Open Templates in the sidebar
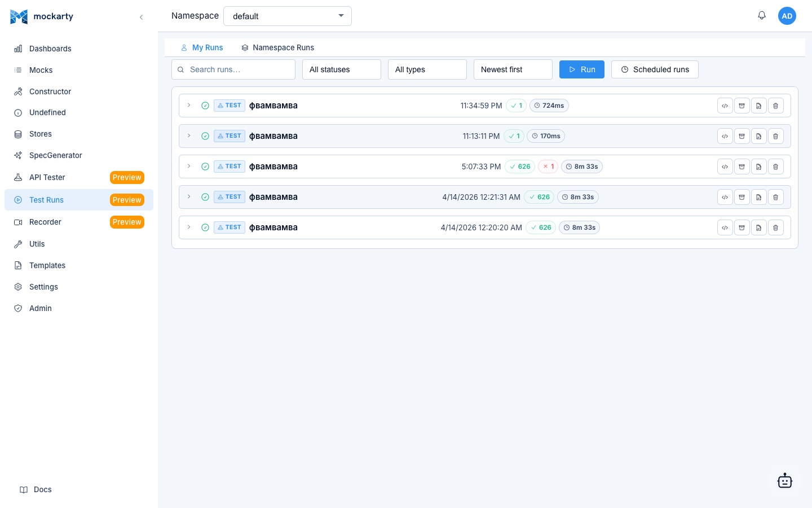This screenshot has height=508, width=812. (79, 265)
